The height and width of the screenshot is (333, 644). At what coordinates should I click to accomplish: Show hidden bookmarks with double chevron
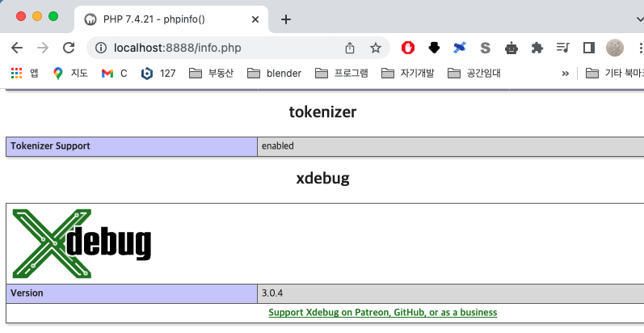(566, 74)
